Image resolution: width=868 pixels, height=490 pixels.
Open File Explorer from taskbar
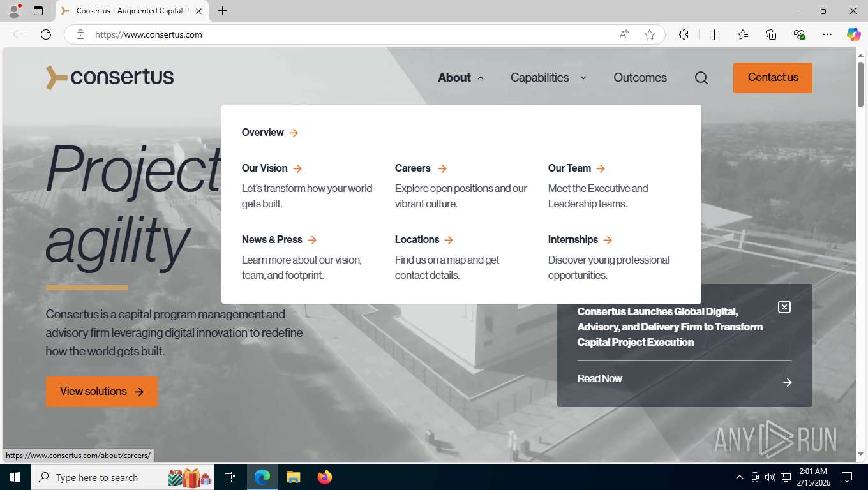coord(293,477)
